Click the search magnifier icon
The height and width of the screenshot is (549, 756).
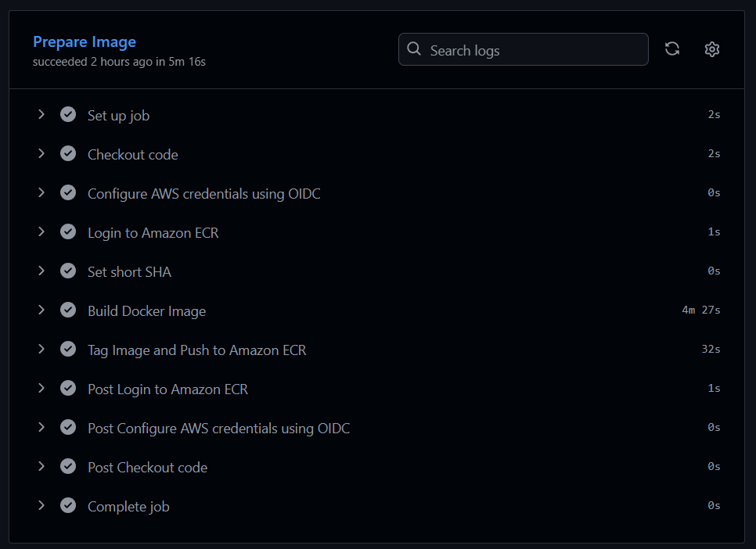pos(415,50)
